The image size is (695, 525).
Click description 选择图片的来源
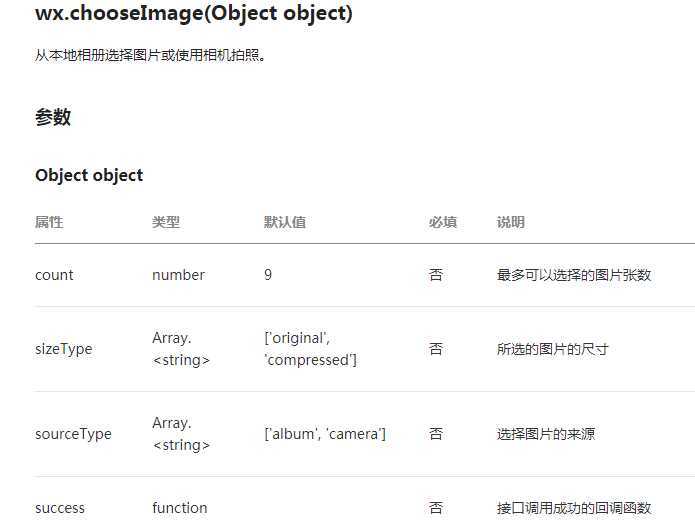(546, 434)
